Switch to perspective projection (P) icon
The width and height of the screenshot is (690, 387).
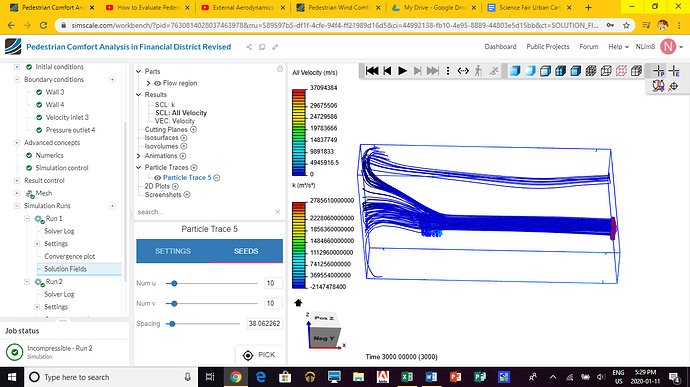[x=659, y=71]
